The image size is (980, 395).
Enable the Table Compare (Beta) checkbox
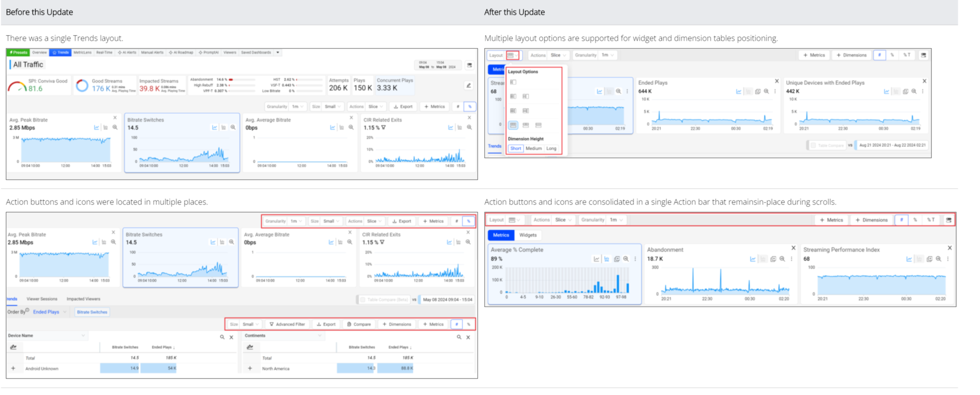point(362,300)
